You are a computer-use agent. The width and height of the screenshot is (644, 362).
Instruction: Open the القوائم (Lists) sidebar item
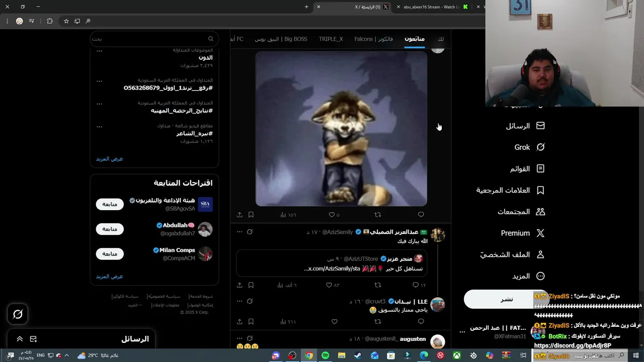(x=527, y=169)
